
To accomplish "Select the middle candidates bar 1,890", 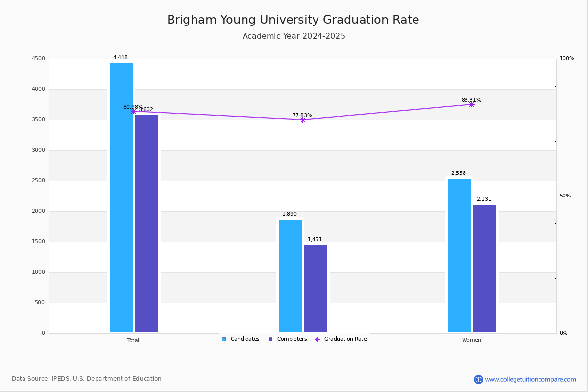I will pyautogui.click(x=290, y=276).
